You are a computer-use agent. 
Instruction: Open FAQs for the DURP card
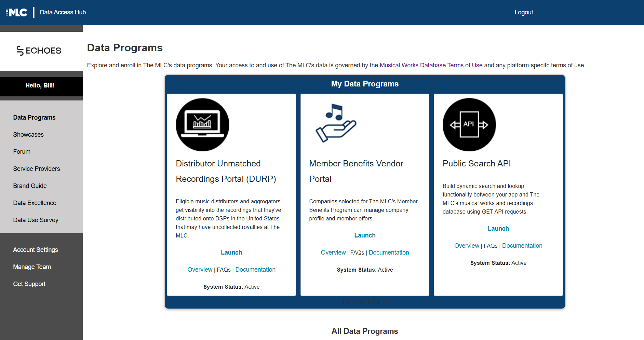224,270
